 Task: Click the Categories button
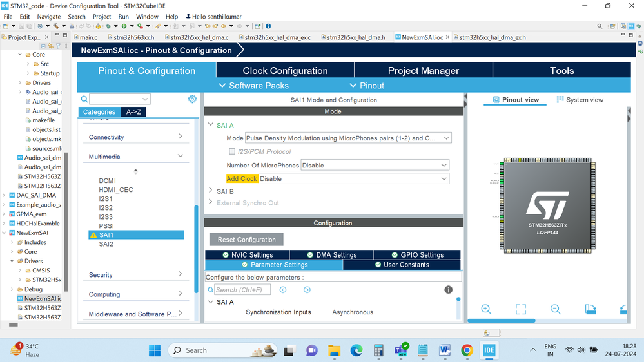(99, 111)
